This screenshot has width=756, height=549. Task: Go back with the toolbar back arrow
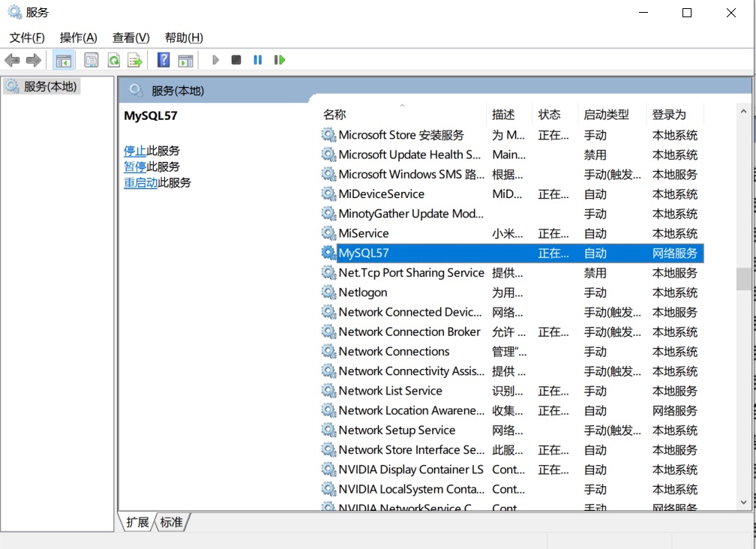[x=12, y=60]
